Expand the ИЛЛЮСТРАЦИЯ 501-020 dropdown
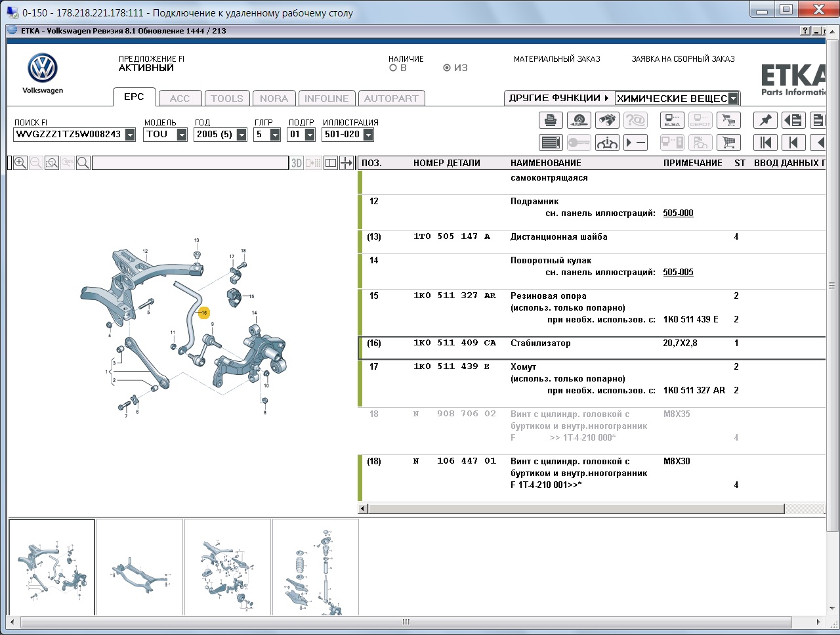This screenshot has width=840, height=635. pyautogui.click(x=368, y=135)
